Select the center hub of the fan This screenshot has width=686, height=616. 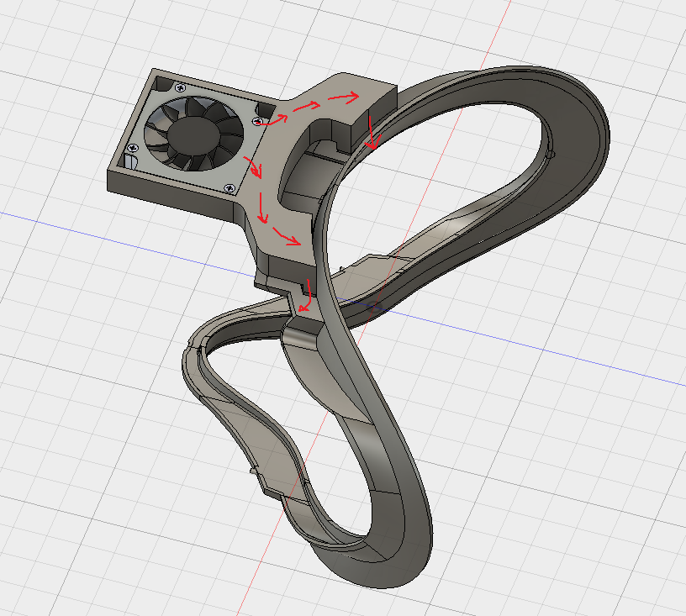(x=193, y=134)
